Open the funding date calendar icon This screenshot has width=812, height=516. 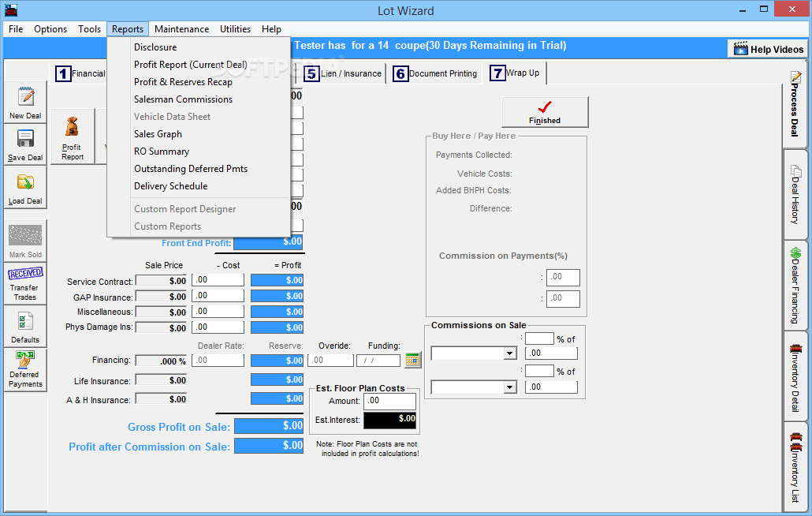coord(412,360)
